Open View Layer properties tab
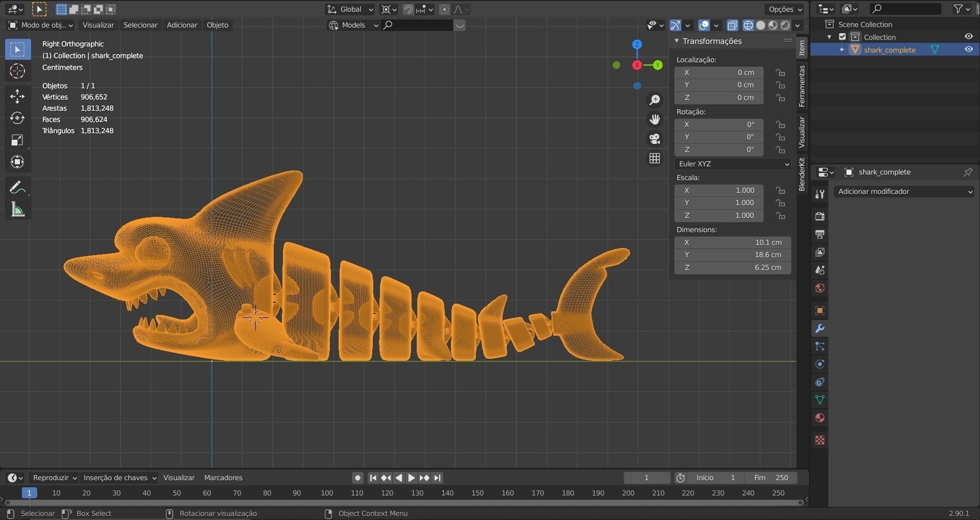 tap(820, 252)
